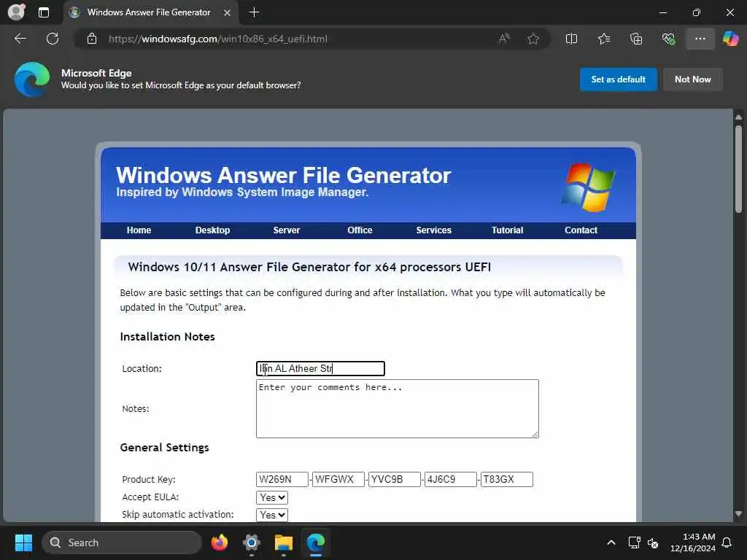The width and height of the screenshot is (747, 560).
Task: Click product key field W269N
Action: point(282,479)
